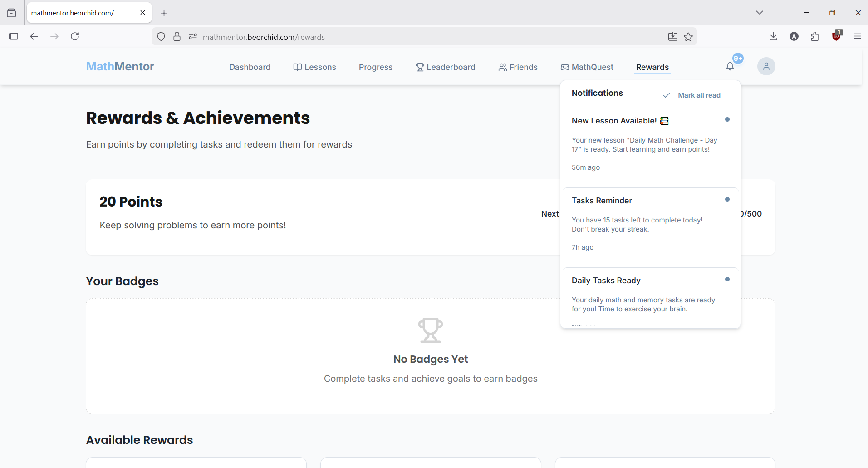
Task: Click the books emoji in lesson notification
Action: (x=664, y=121)
